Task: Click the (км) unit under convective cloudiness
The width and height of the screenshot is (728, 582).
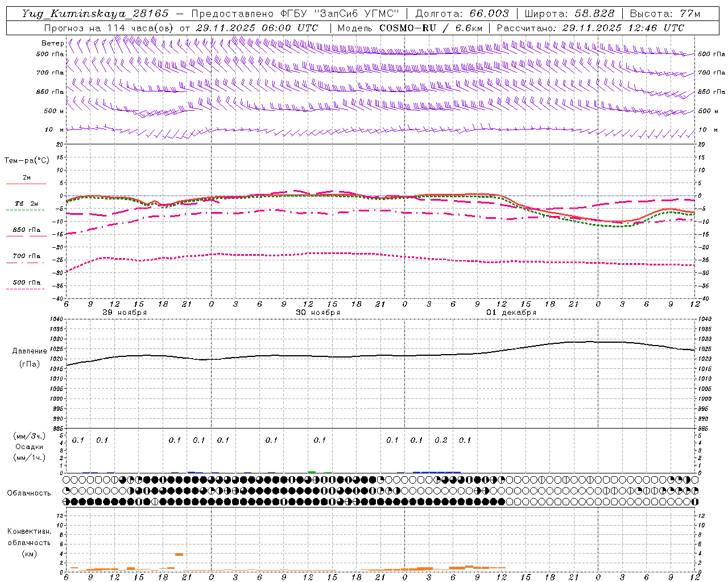Action: click(29, 554)
